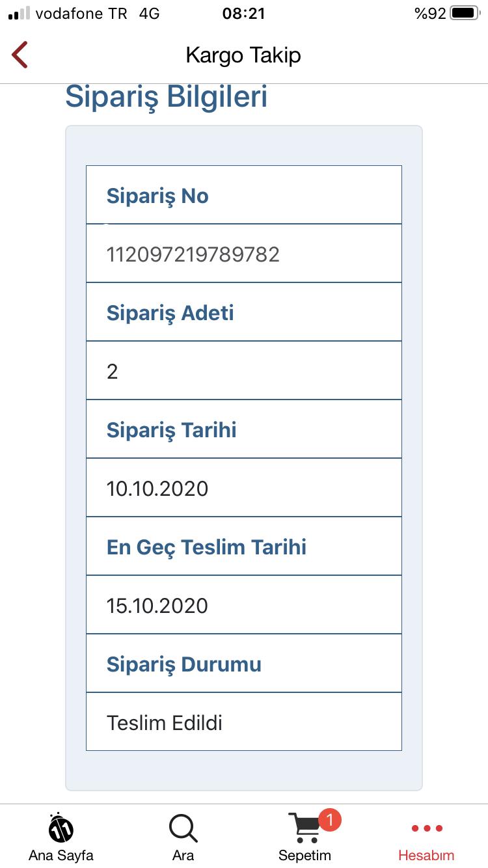The image size is (488, 868).
Task: Select the Sepetim tab label
Action: tap(305, 855)
